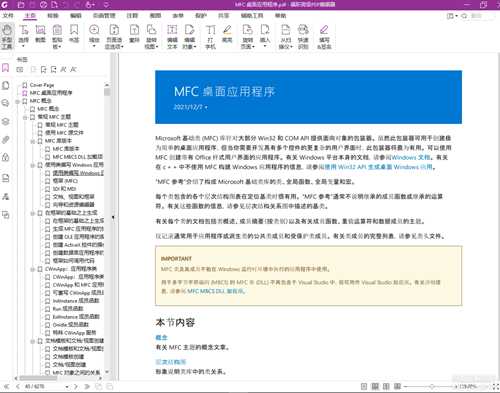Toggle full screen mode in status bar

[x=496, y=386]
